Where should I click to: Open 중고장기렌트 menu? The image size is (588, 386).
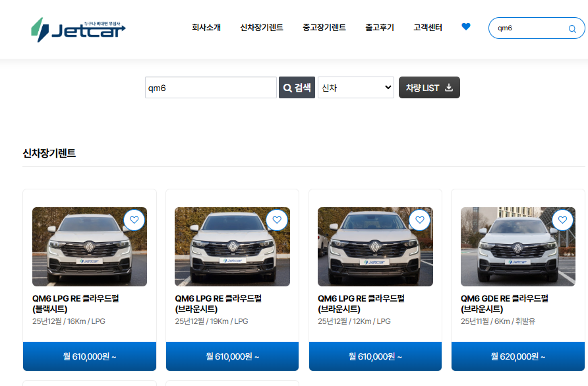point(324,28)
